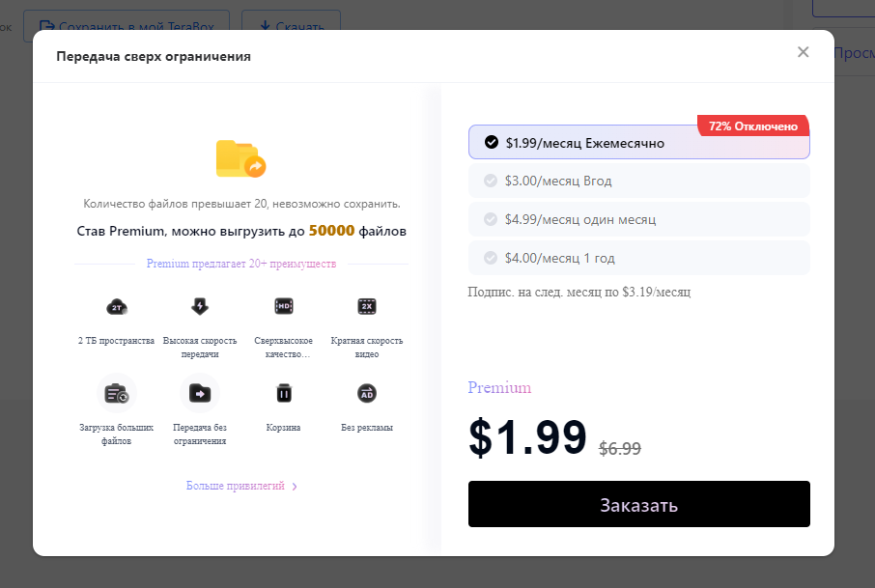Click the Передача без ограничения folder icon
This screenshot has height=588, width=875.
coord(200,393)
